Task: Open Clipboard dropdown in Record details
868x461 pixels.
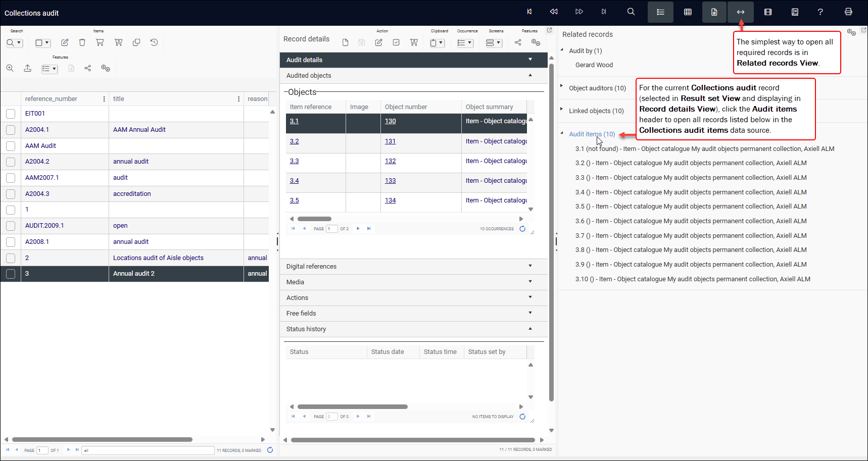Action: point(437,43)
